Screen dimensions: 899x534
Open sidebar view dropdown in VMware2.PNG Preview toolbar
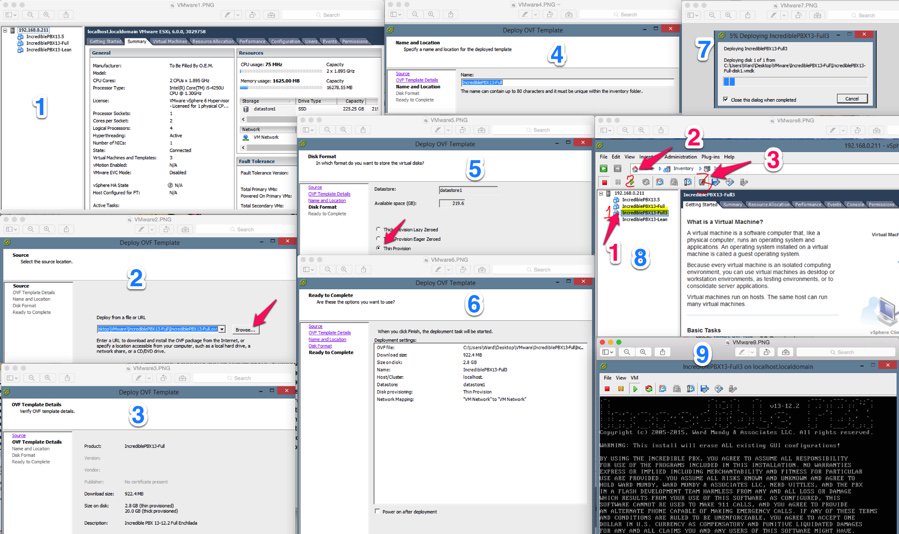[x=11, y=229]
